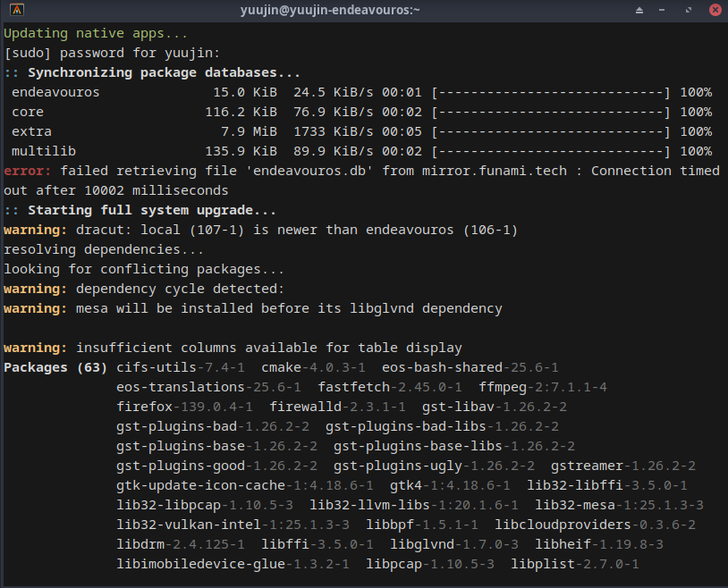The image size is (728, 588).
Task: Click package 'gstreamer-1.26.2-2'
Action: [x=623, y=466]
